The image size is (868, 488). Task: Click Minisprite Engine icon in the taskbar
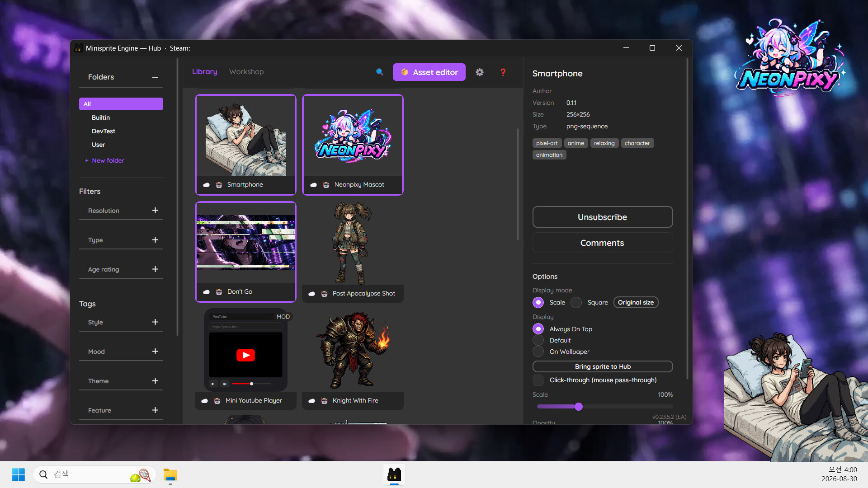(394, 474)
